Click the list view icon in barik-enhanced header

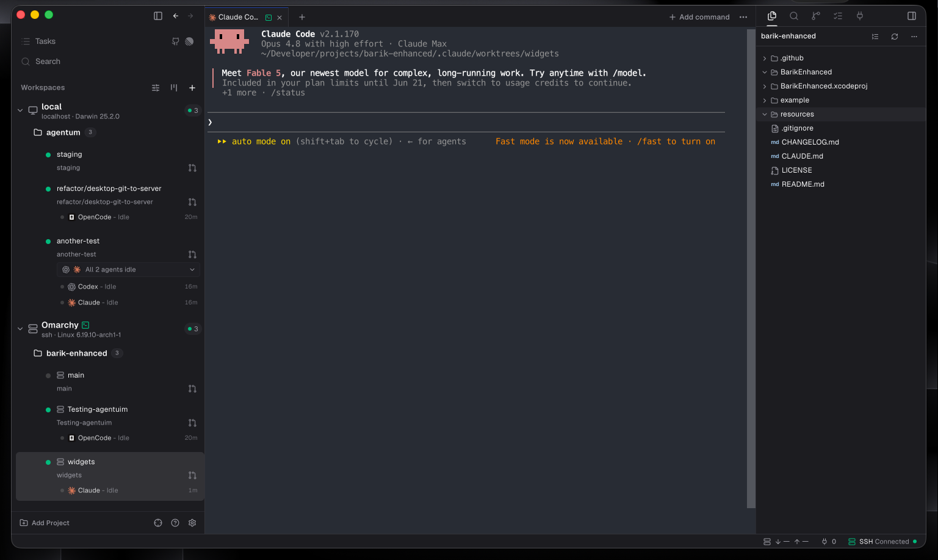coord(875,37)
